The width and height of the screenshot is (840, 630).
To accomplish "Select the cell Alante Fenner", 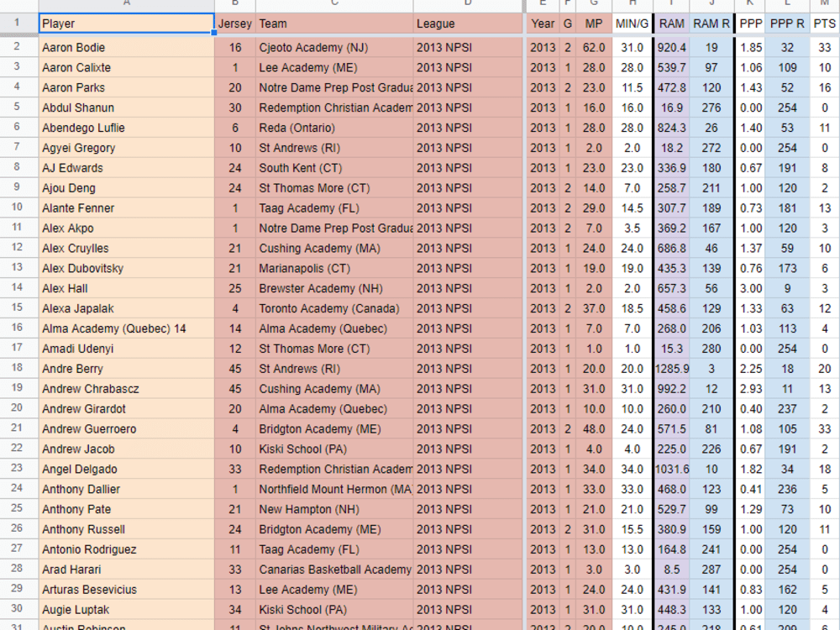I will coord(127,207).
